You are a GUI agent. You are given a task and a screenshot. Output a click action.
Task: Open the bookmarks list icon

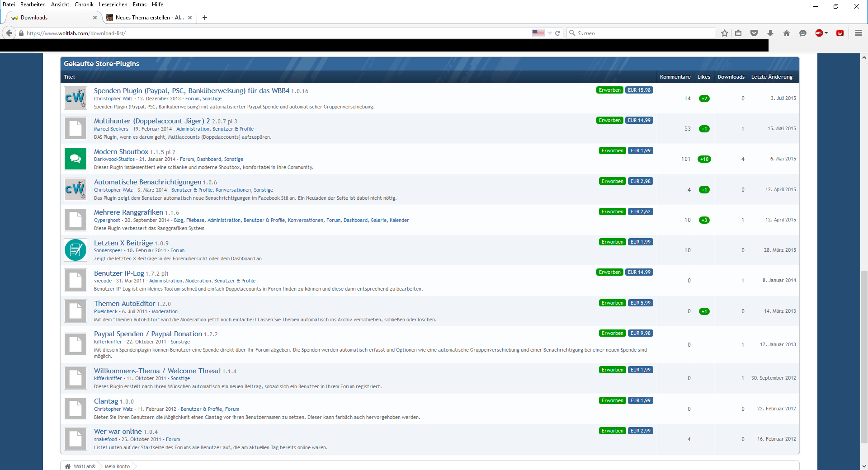[x=738, y=33]
